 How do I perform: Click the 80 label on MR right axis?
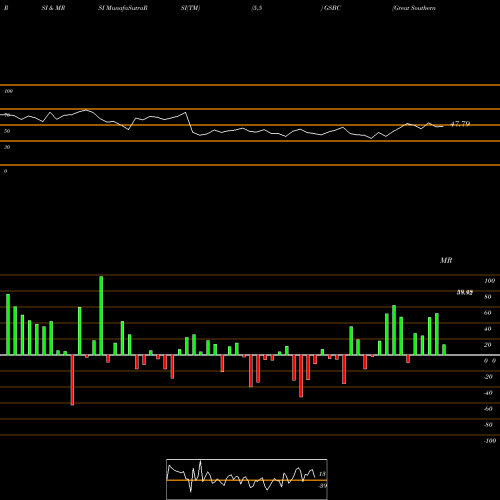tap(488, 297)
